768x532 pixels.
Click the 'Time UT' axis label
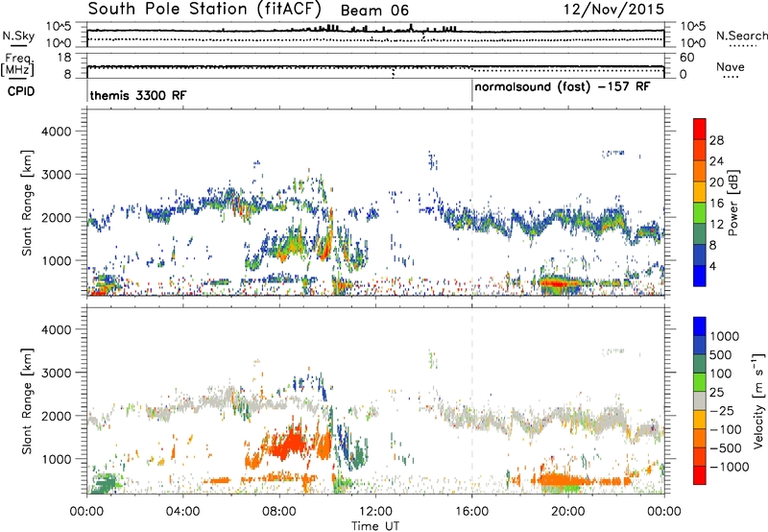pos(375,526)
